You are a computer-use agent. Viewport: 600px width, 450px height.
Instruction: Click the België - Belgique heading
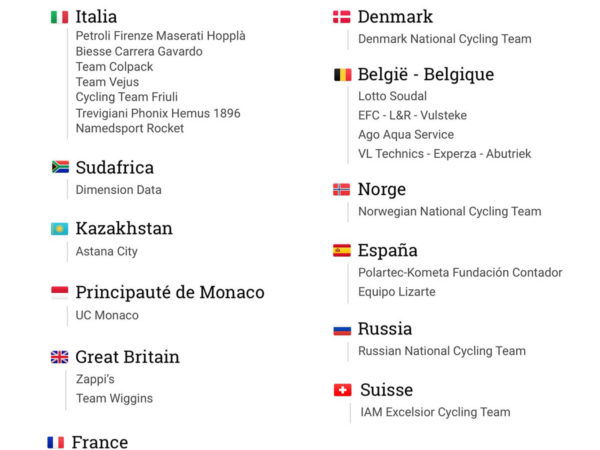click(426, 75)
